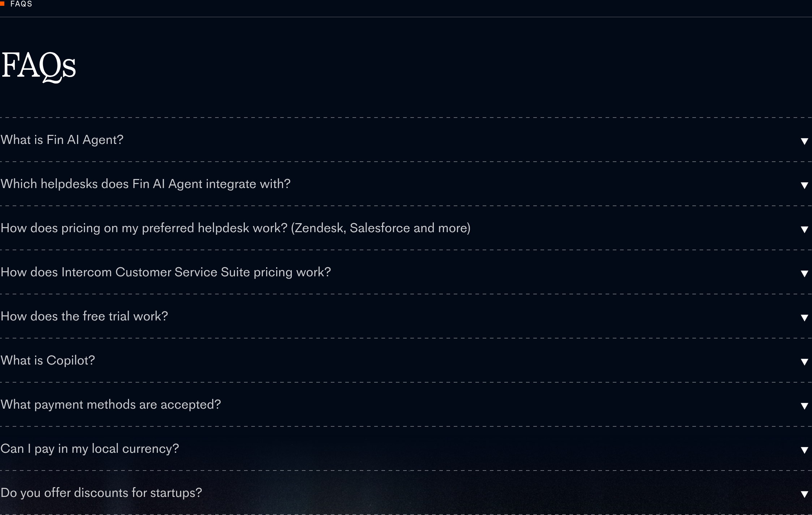812x515 pixels.
Task: Open 'How does Intercom Customer Service Suite pricing work?'
Action: [166, 272]
